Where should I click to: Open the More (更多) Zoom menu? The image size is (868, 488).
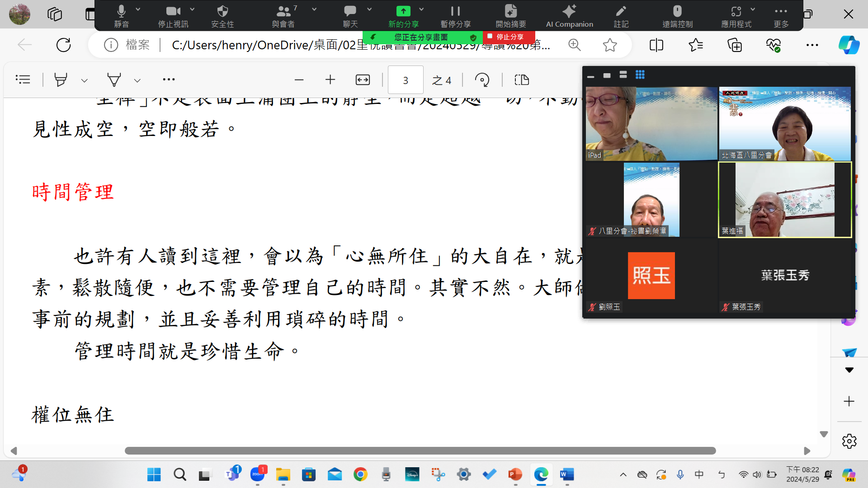click(781, 16)
